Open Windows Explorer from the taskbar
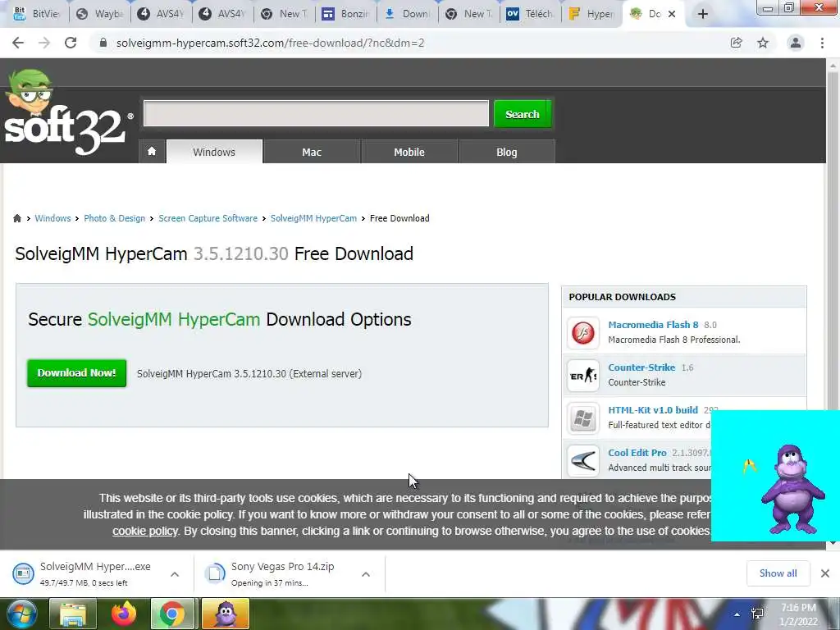The height and width of the screenshot is (630, 840). click(x=72, y=614)
